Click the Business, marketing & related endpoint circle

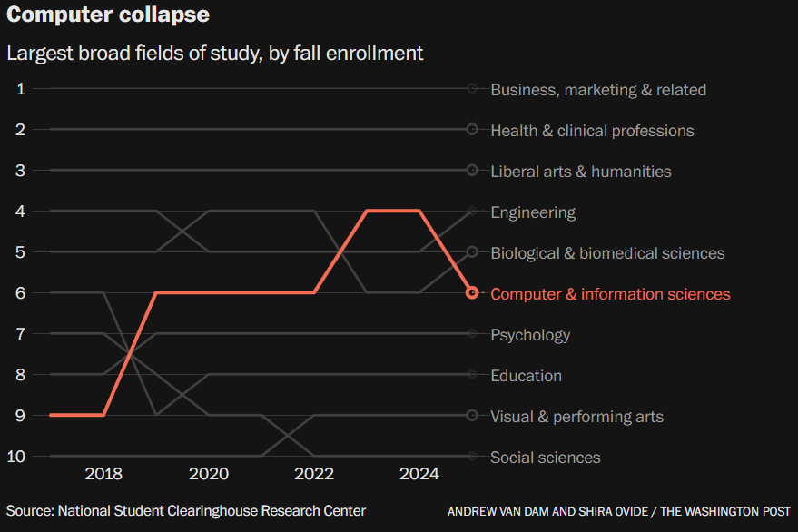[x=472, y=89]
